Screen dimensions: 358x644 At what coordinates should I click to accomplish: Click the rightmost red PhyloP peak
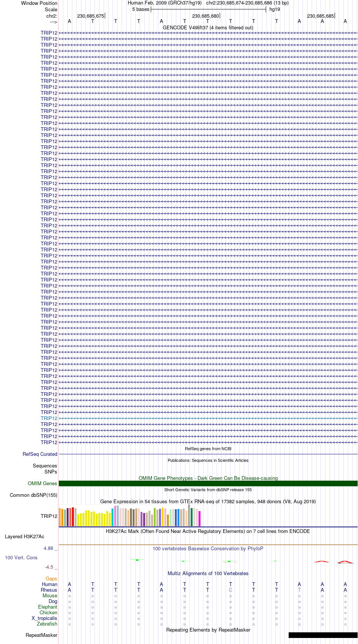tap(345, 562)
